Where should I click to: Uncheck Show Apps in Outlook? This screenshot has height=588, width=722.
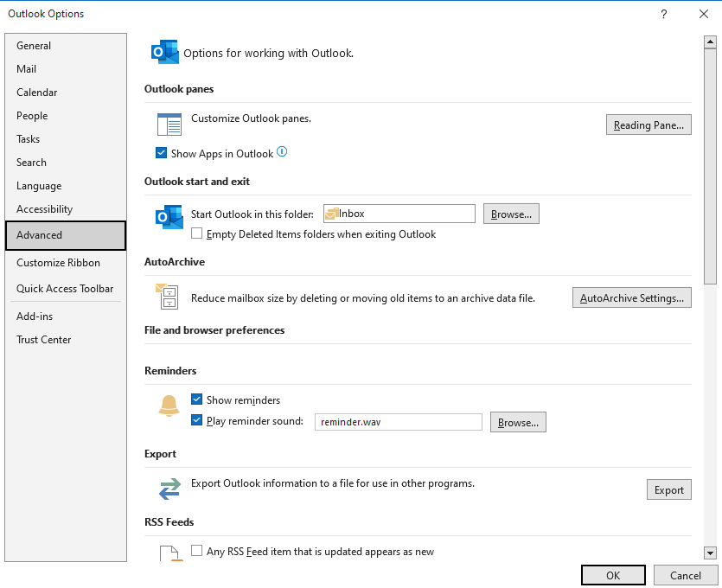pyautogui.click(x=161, y=153)
